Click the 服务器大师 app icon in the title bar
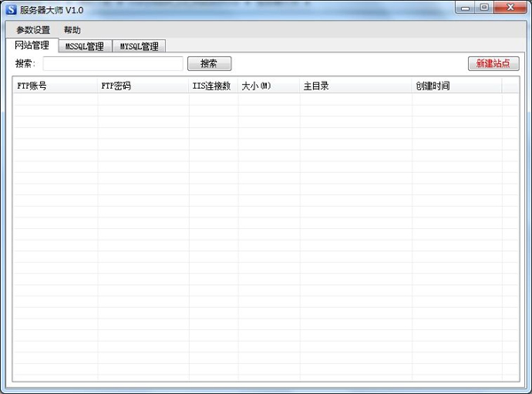The width and height of the screenshot is (532, 394). (x=12, y=10)
